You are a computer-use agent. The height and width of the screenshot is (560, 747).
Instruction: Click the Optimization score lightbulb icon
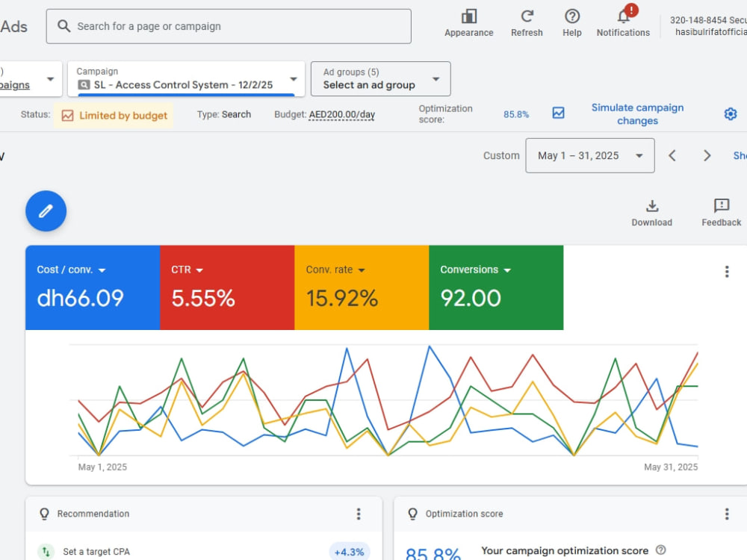click(x=412, y=514)
